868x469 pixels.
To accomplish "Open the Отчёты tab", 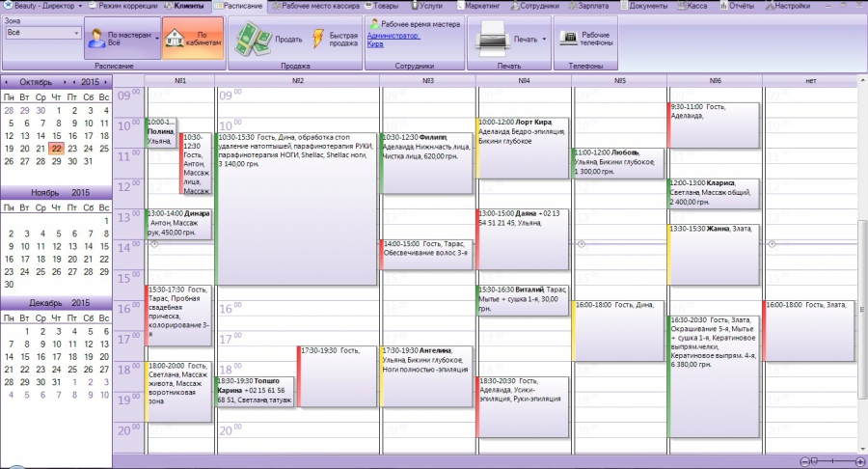I will tap(738, 6).
